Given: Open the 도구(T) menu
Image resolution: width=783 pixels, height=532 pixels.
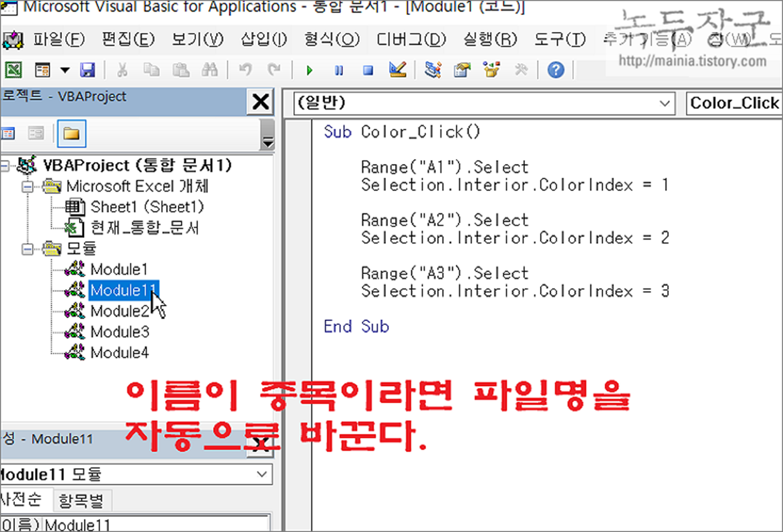Looking at the screenshot, I should pos(560,39).
